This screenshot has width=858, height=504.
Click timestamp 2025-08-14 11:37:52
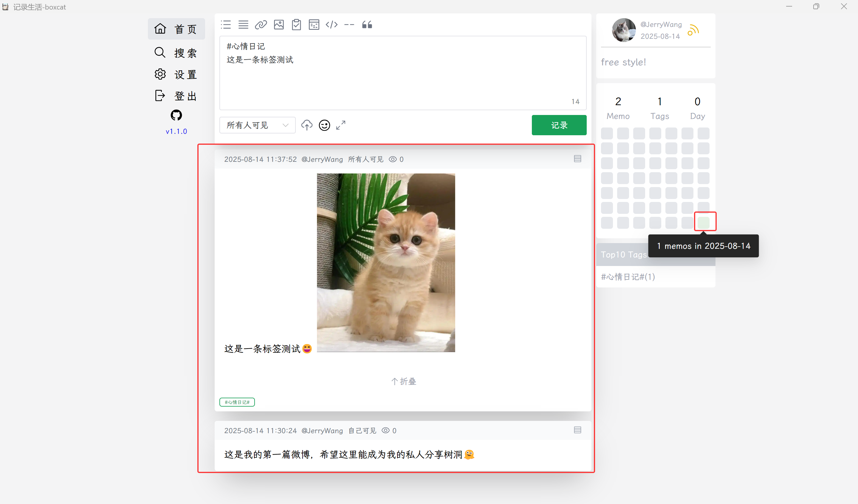260,159
